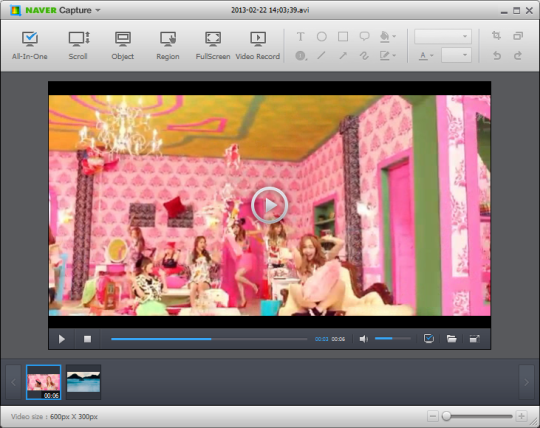Maximize the NAVER Capture window
The image size is (540, 428).
pyautogui.click(x=517, y=11)
